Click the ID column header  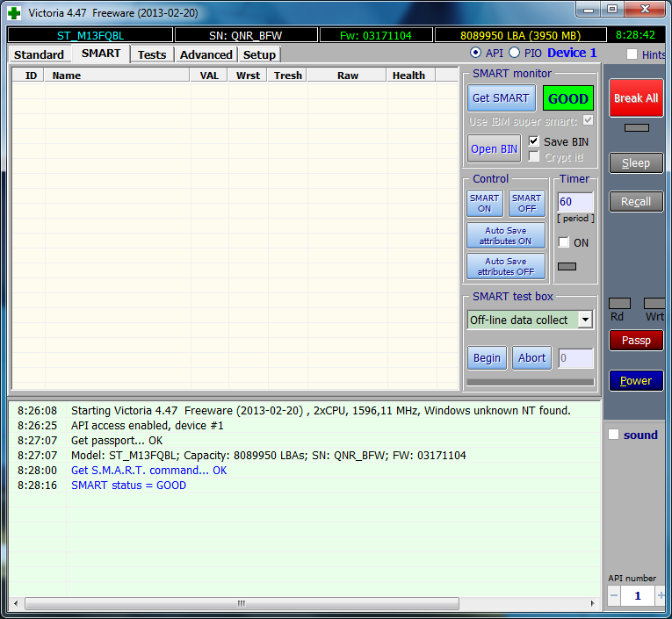click(28, 75)
